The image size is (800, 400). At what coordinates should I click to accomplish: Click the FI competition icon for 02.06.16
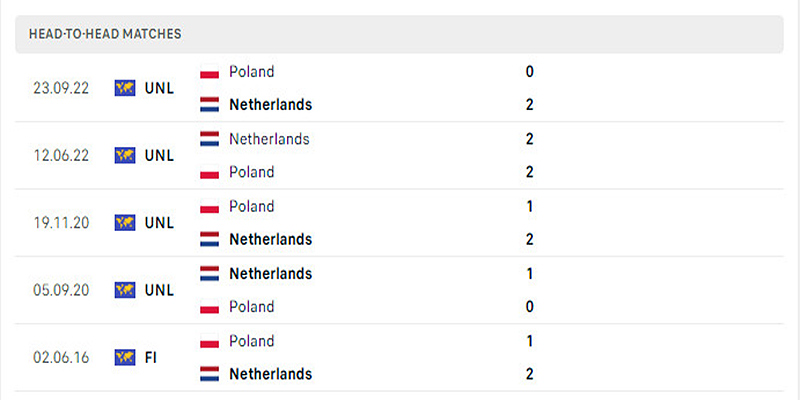pos(125,357)
